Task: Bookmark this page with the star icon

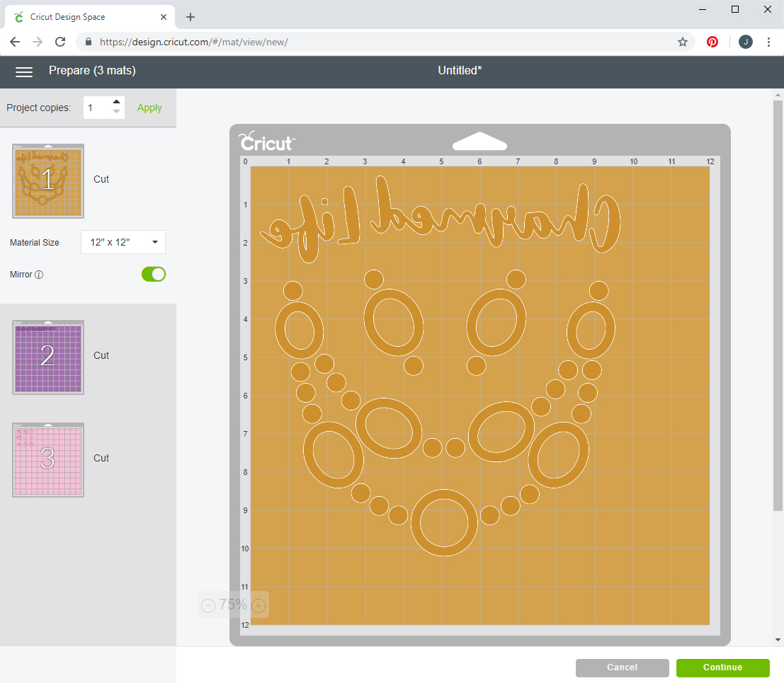Action: pyautogui.click(x=683, y=42)
